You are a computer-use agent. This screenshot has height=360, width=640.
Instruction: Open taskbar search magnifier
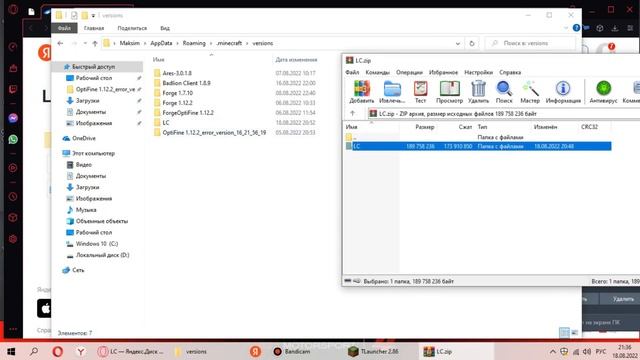point(34,351)
